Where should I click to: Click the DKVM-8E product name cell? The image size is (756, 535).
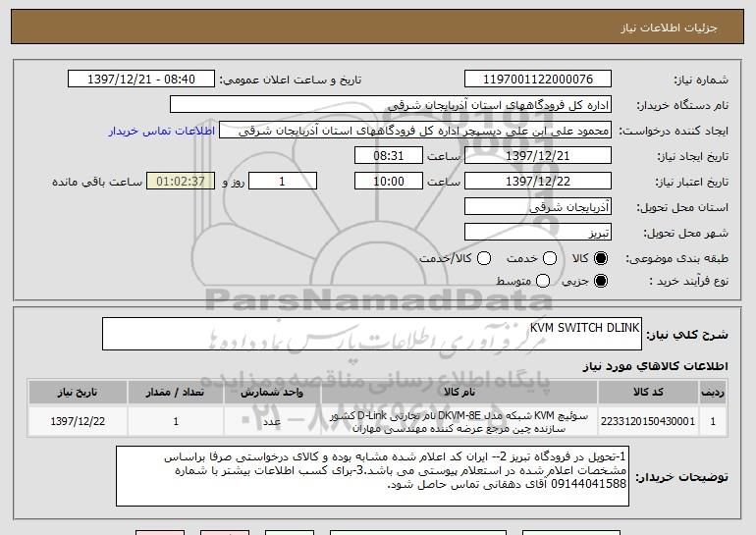459,422
